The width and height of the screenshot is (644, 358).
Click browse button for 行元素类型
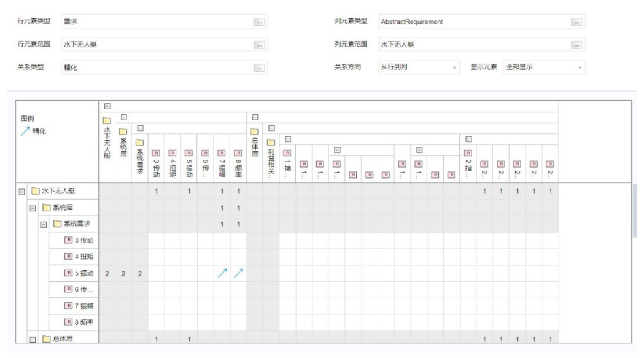click(x=259, y=22)
